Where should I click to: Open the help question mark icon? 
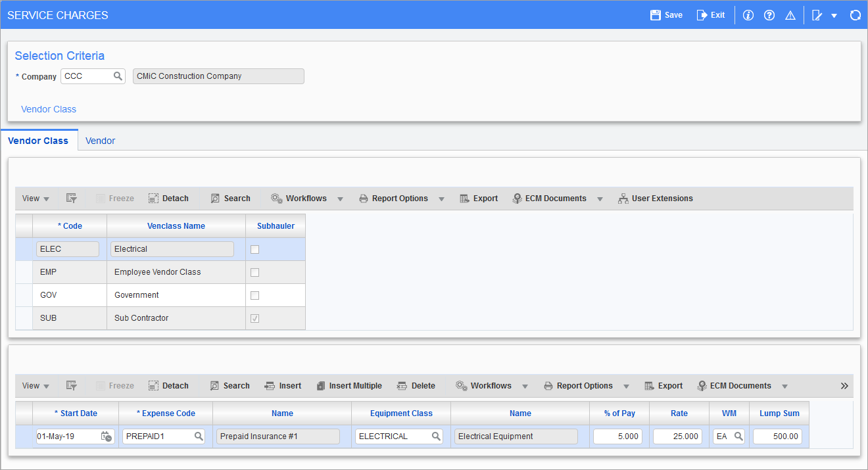(769, 15)
